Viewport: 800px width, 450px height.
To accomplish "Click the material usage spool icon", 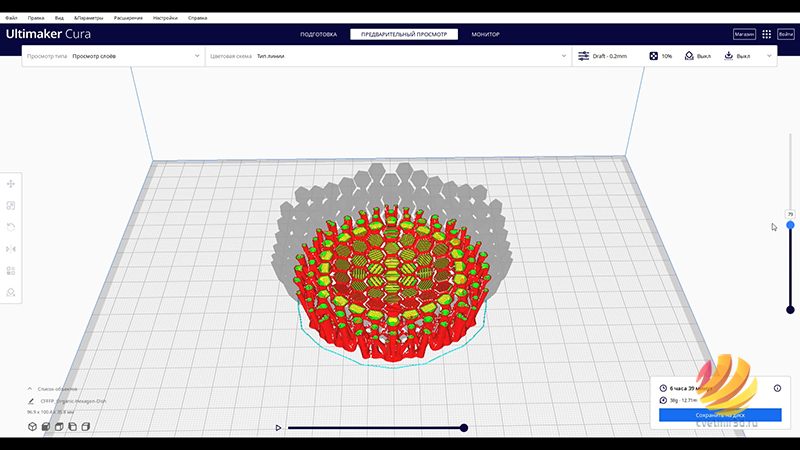I will tap(663, 401).
